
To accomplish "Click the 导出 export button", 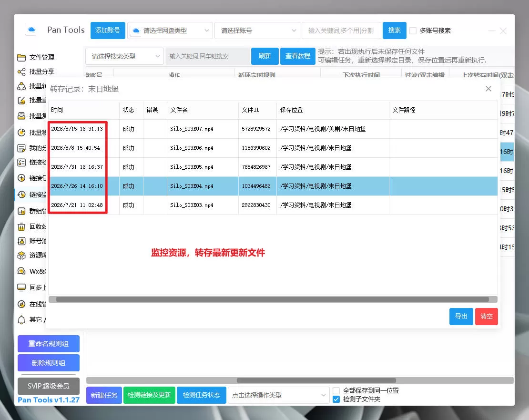I will click(x=461, y=317).
